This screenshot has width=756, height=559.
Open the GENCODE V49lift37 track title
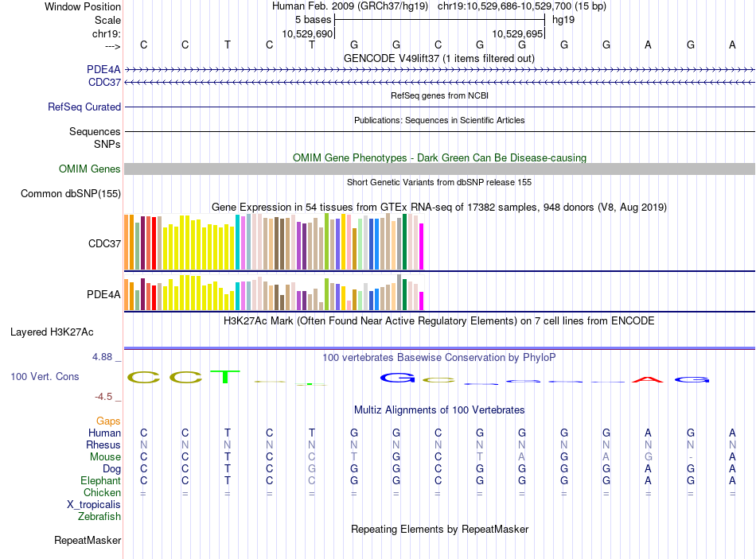click(439, 59)
